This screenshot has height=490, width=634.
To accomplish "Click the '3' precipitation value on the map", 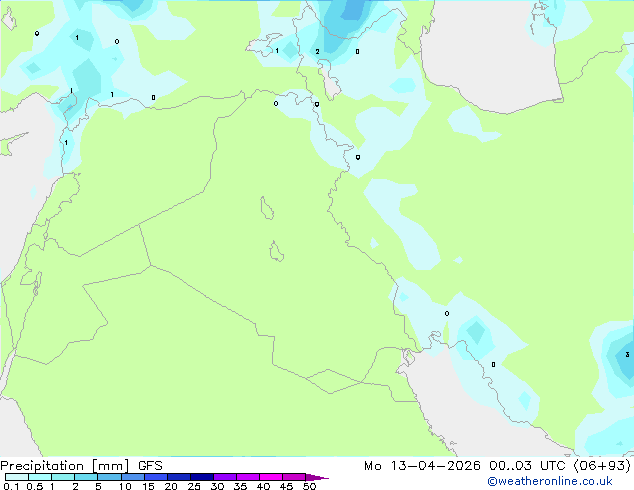I will click(627, 355).
